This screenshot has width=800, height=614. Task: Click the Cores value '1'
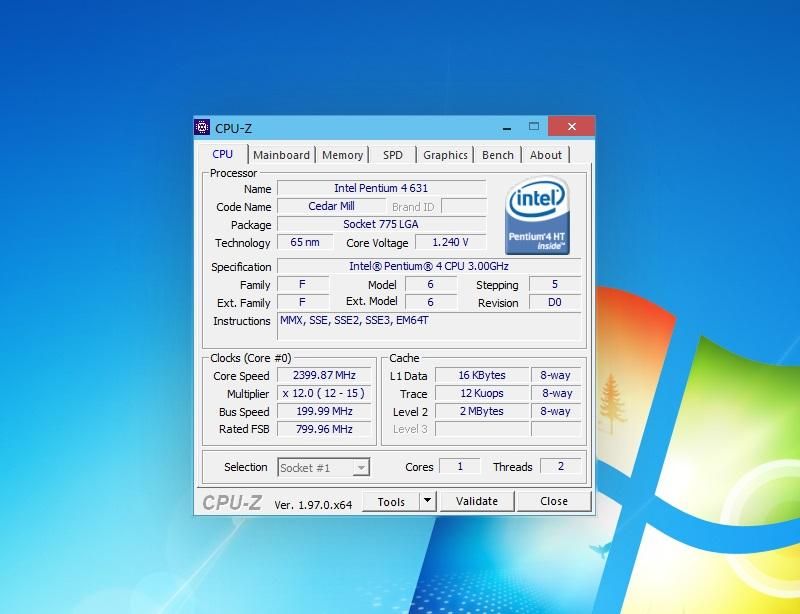pos(460,466)
